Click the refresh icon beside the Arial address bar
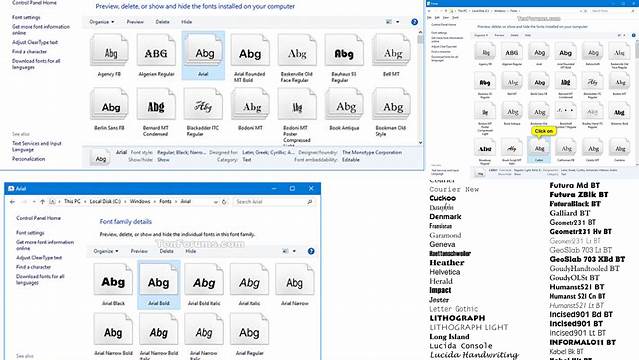Screen dimensions: 639x360 pyautogui.click(x=224, y=202)
